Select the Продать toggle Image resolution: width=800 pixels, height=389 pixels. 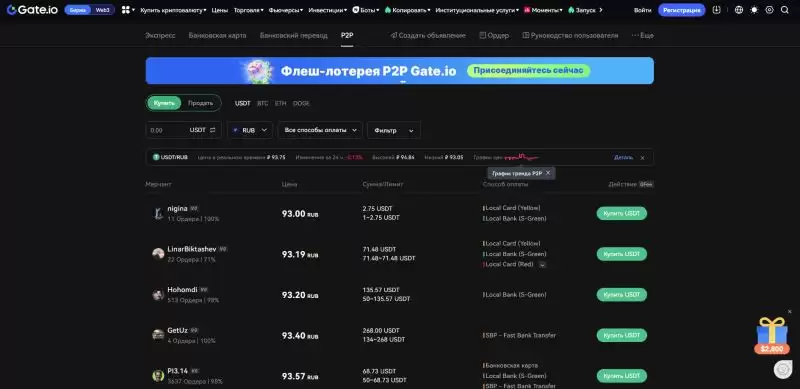(x=201, y=103)
